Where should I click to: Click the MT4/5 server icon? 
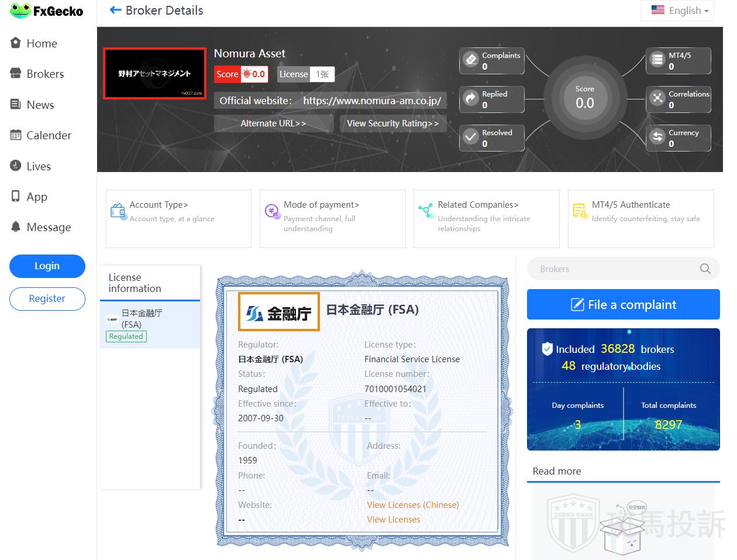657,60
